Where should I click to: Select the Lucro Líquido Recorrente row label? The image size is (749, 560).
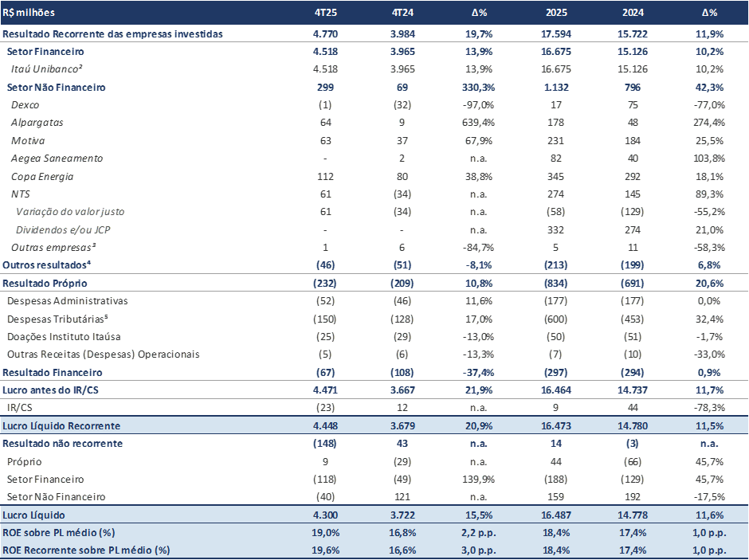coord(61,425)
